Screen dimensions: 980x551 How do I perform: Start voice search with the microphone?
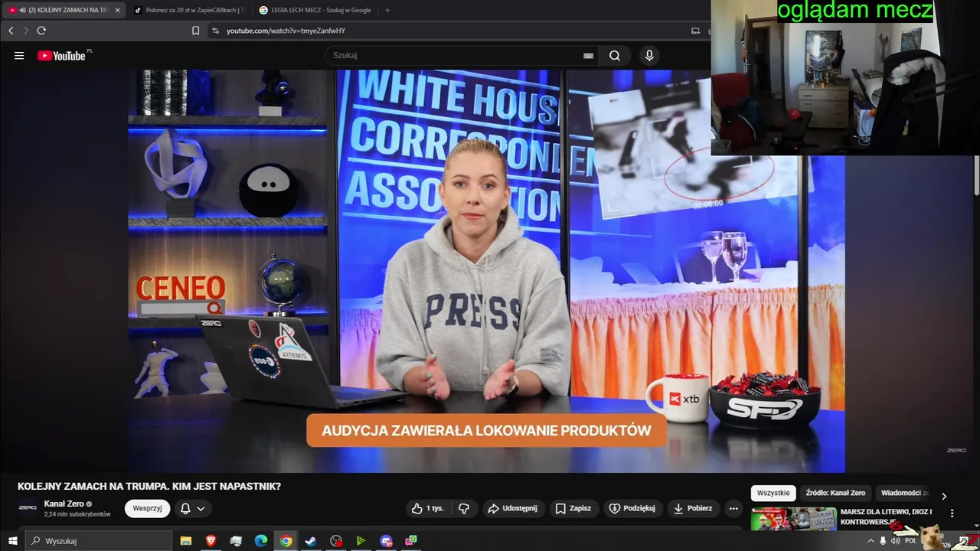click(x=649, y=55)
